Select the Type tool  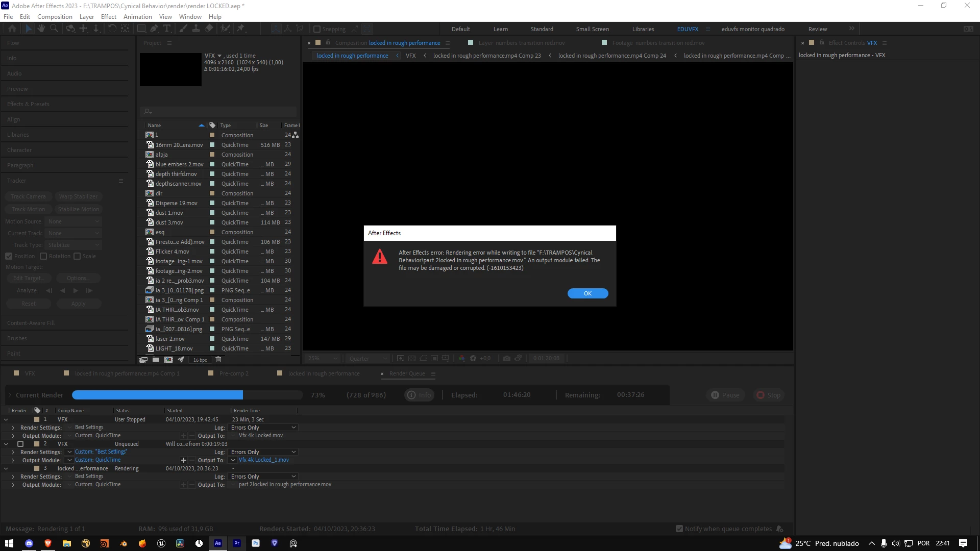167,29
